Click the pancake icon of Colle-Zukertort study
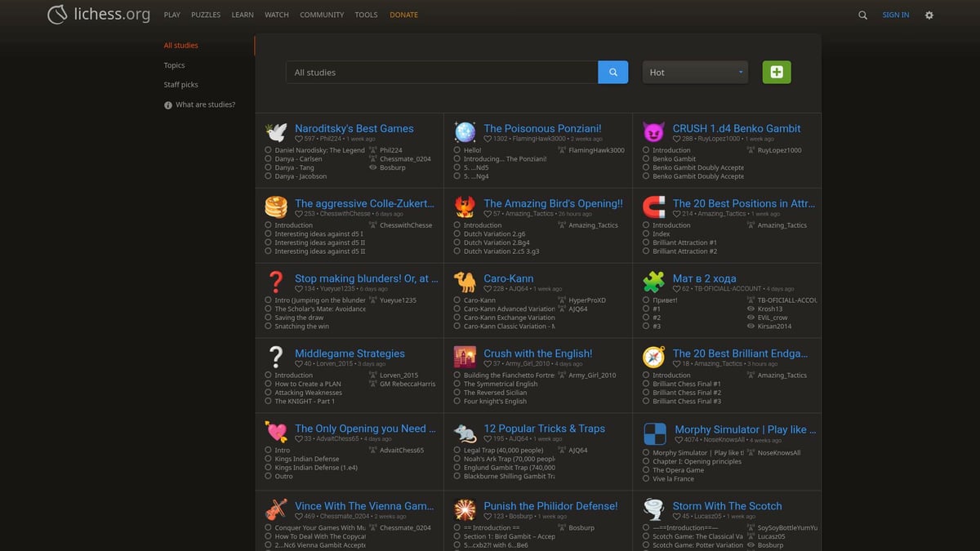 276,207
